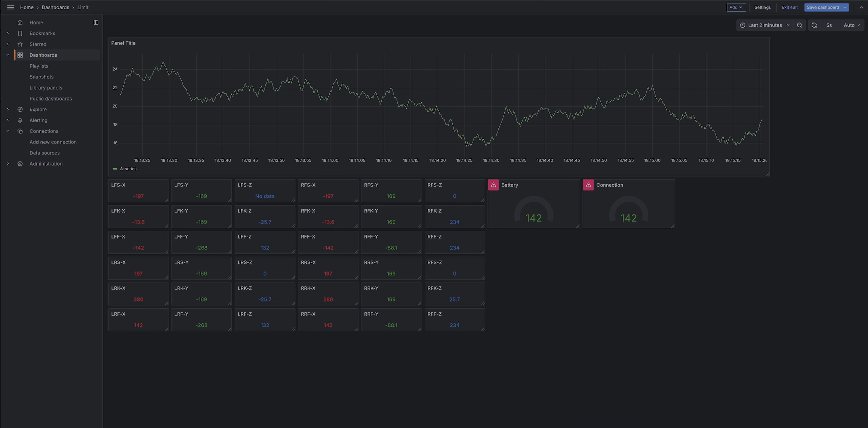Click the Connection panel alert warning icon
Screen dimensions: 868x428
click(x=588, y=185)
